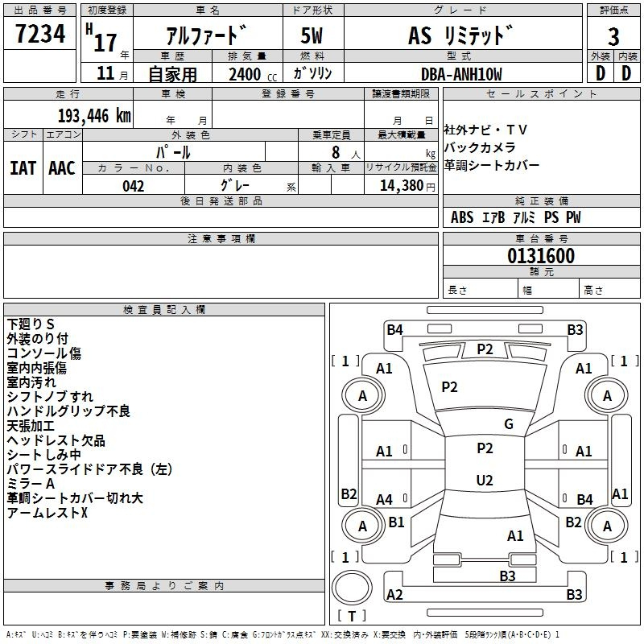Select the fuel type ガソリン
Viewport: 644px width, 644px height.
pos(312,73)
